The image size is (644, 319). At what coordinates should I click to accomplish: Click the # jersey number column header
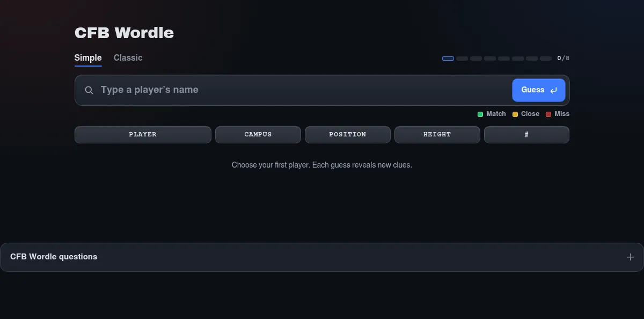pyautogui.click(x=526, y=135)
